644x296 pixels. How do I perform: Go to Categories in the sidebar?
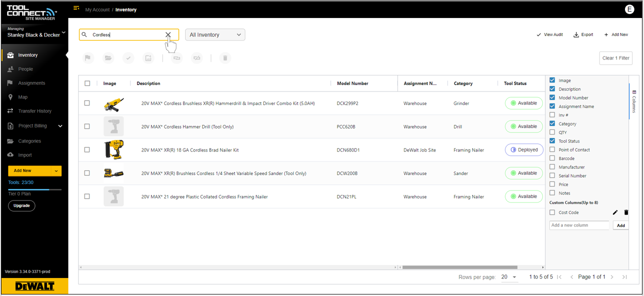click(x=30, y=141)
